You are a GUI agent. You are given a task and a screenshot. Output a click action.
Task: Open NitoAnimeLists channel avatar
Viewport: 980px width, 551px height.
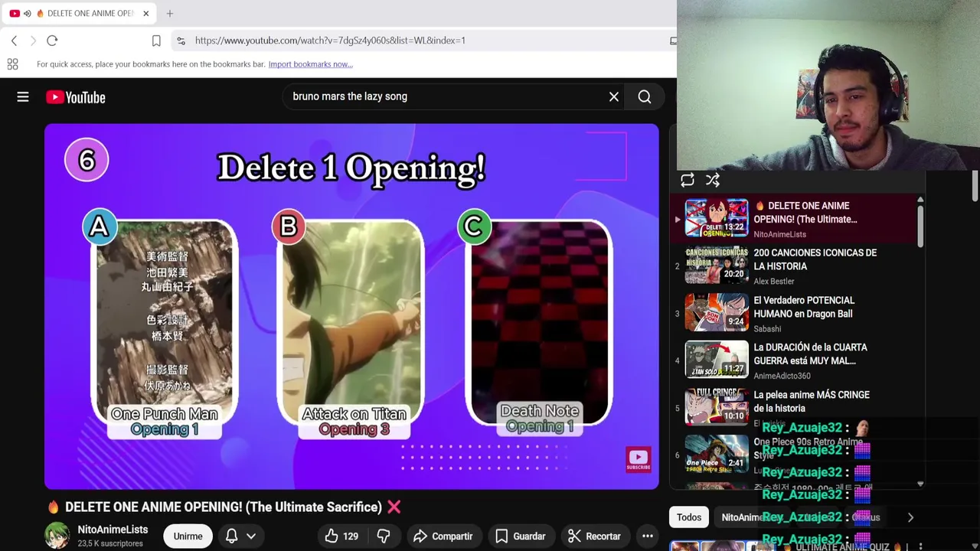coord(57,536)
